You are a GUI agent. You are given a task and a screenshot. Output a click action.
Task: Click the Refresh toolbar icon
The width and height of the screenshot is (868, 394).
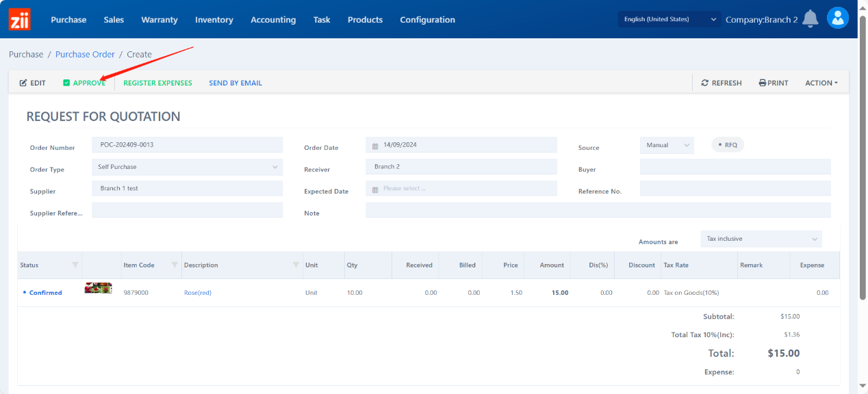[705, 83]
